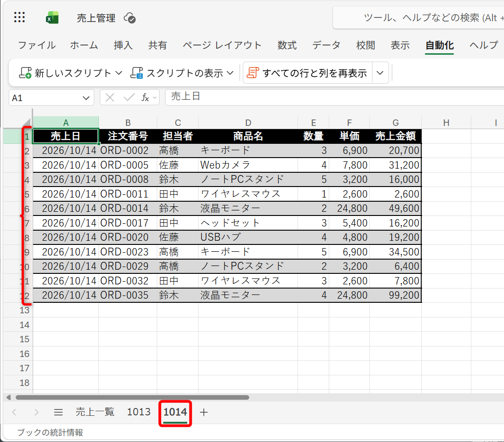Click ブックの統計情報 in status bar
504x442 pixels.
click(x=50, y=433)
